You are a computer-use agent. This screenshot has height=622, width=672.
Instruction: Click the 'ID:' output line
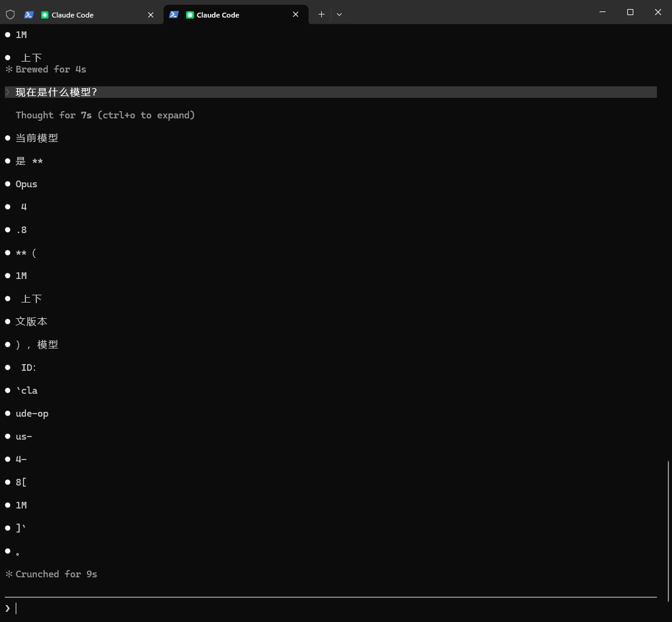click(x=29, y=367)
